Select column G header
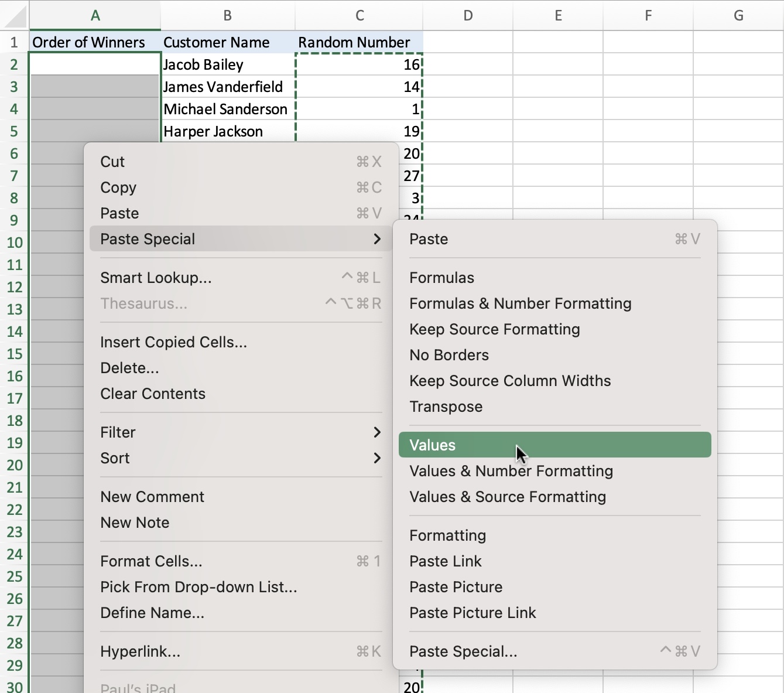This screenshot has height=693, width=784. point(738,16)
